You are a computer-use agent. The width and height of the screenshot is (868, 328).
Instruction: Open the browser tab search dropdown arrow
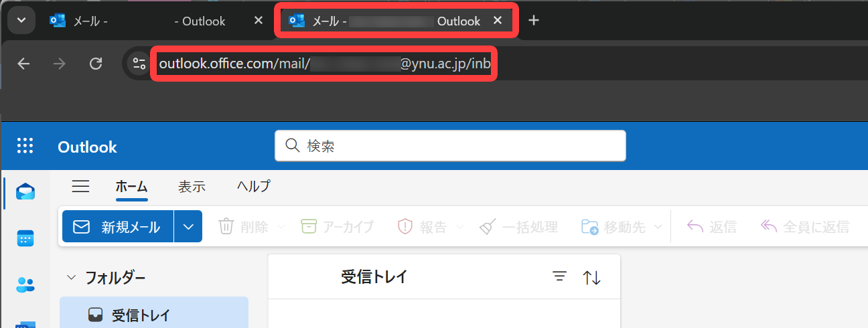pos(21,21)
